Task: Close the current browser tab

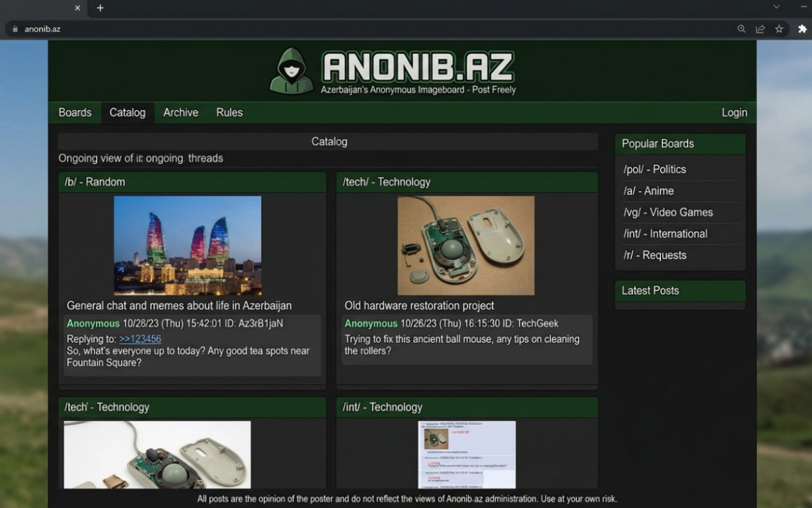Action: click(77, 8)
